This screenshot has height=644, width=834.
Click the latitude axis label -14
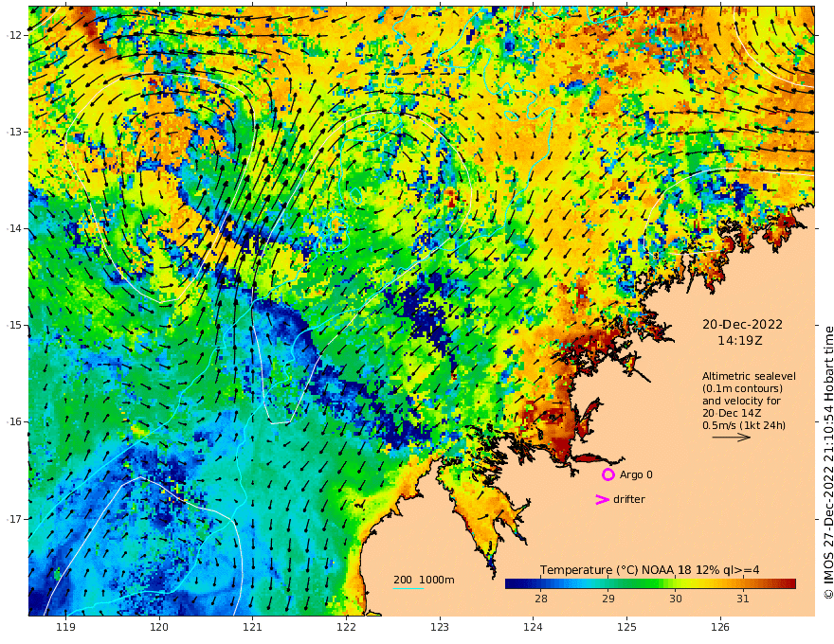14,228
